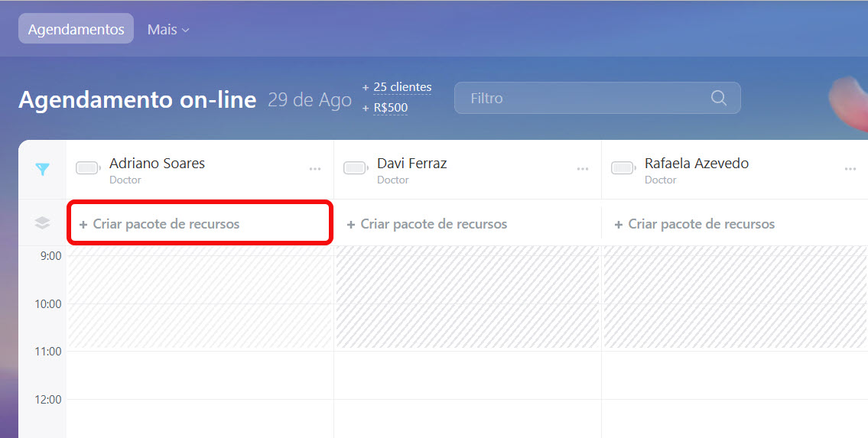
Task: Click 12:00 time slot in Davi's column
Action: coord(467,417)
